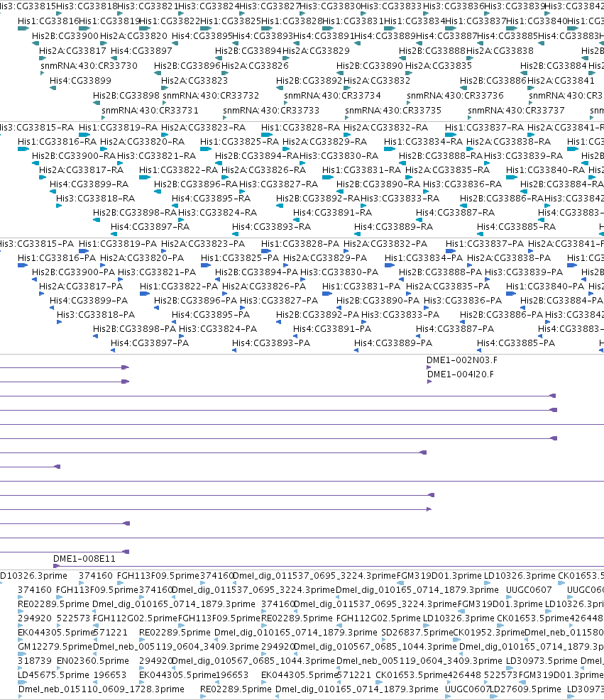Click gene label His2A:CG33820 in top track
Image resolution: width=604 pixels, height=700 pixels.
coord(134,35)
